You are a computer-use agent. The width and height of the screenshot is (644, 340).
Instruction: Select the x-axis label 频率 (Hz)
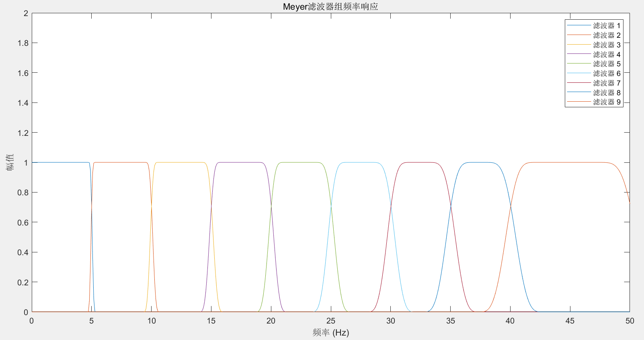click(330, 333)
